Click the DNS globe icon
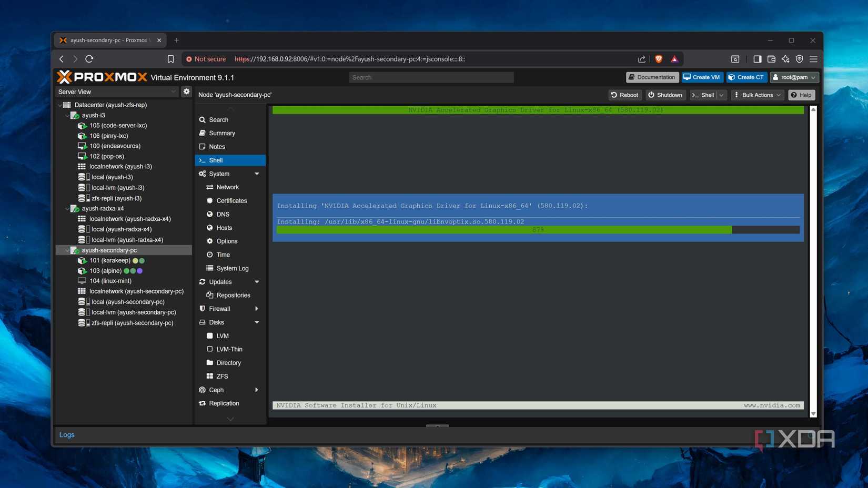This screenshot has height=488, width=868. 209,214
